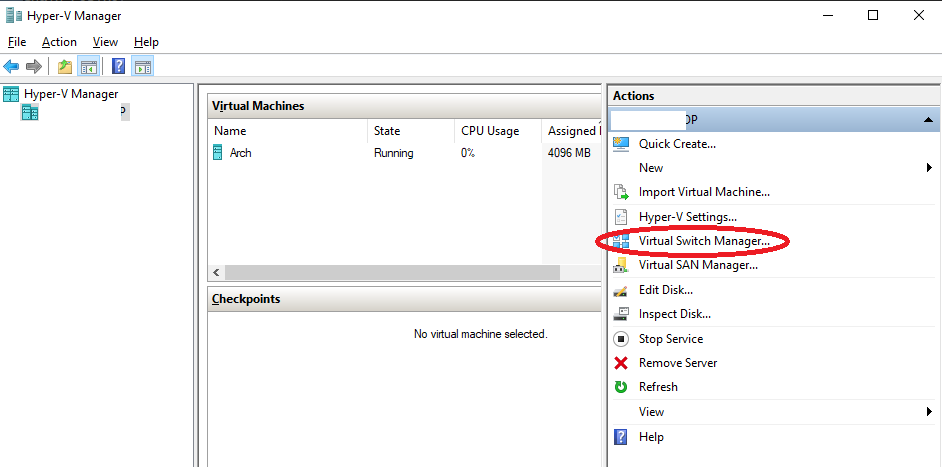Open Virtual Switch Manager...
This screenshot has width=942, height=467.
pos(704,241)
